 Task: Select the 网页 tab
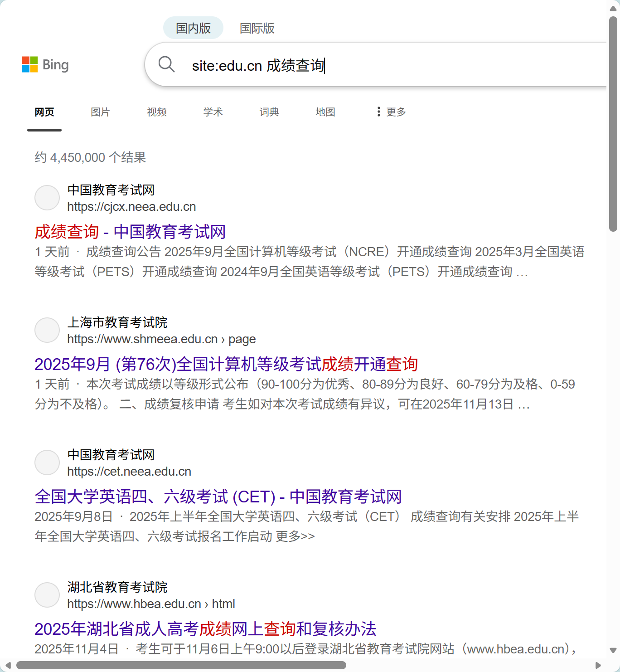44,112
